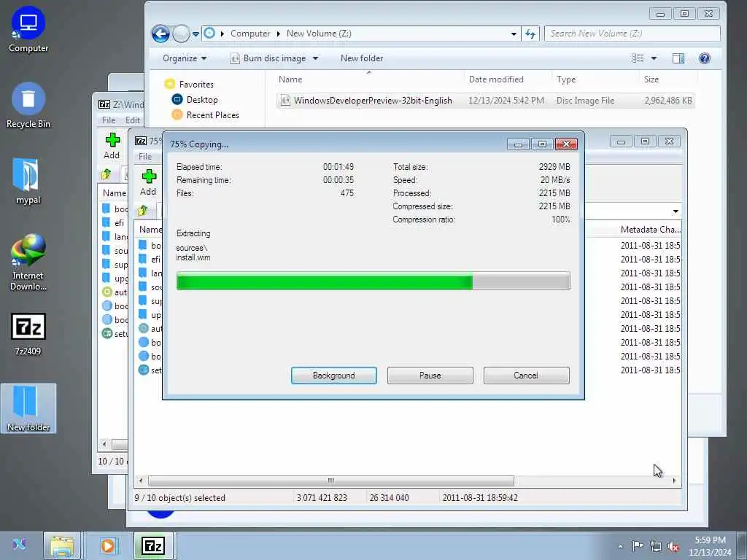Select the efi folder in back 7-Zip window

click(114, 223)
